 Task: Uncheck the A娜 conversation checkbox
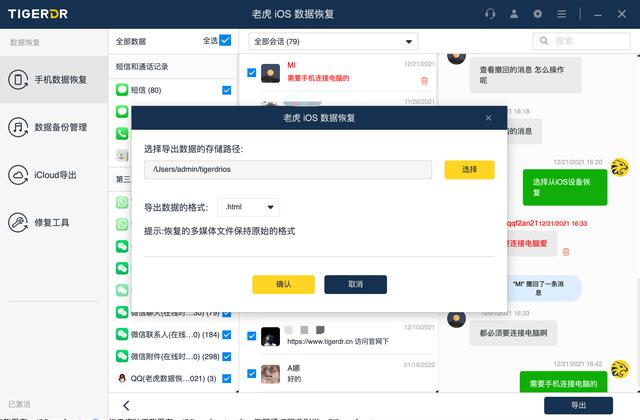pos(252,373)
